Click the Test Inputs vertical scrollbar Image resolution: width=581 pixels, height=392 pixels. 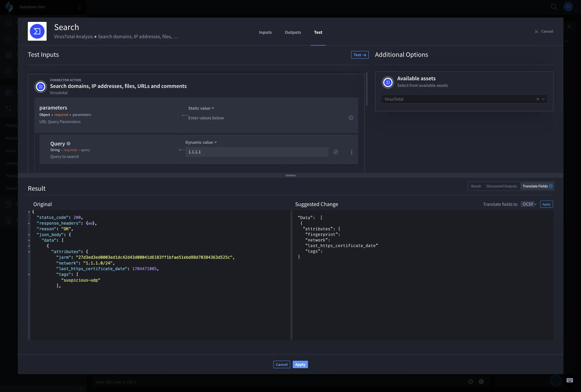367,89
